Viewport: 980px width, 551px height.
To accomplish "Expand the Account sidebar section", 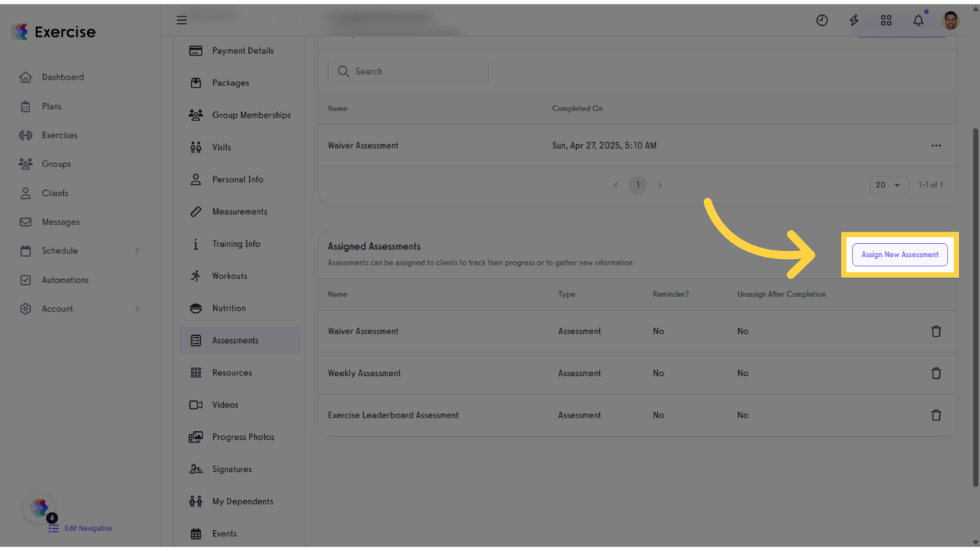I will tap(58, 309).
